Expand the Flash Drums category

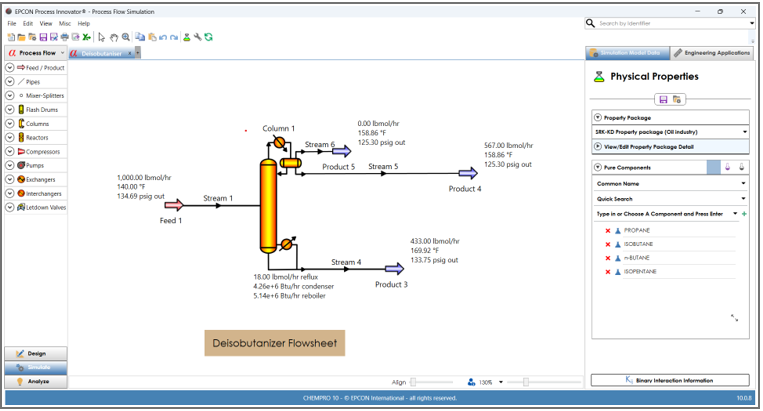click(x=10, y=109)
